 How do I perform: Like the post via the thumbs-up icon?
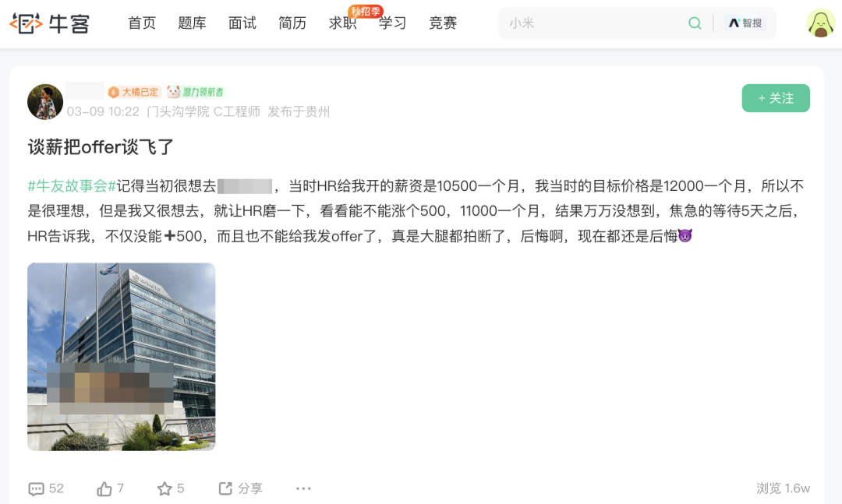(x=104, y=488)
